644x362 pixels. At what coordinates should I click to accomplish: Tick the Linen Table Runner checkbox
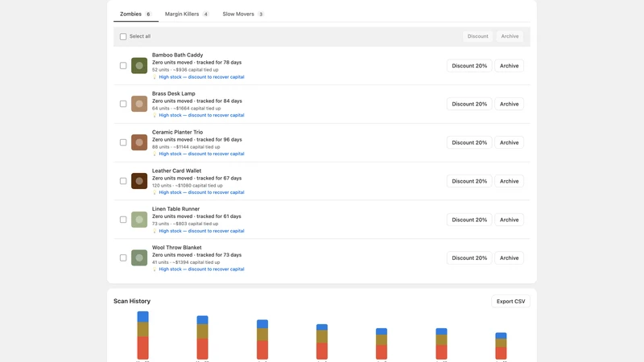(123, 220)
